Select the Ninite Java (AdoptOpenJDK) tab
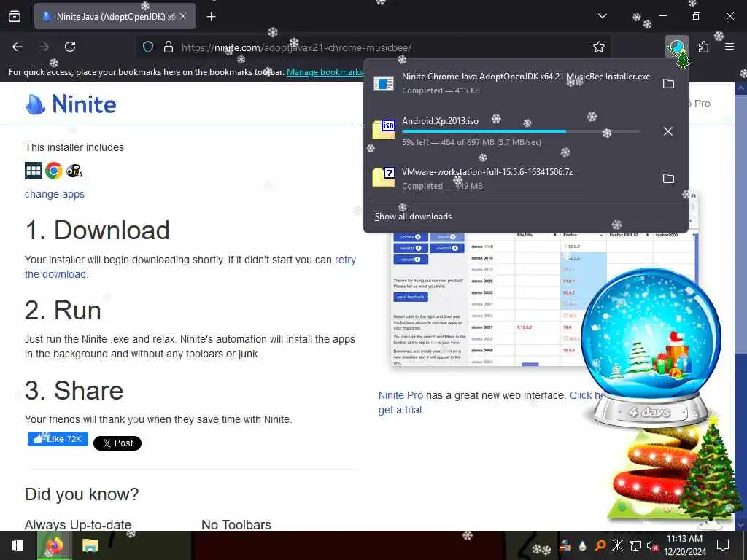The height and width of the screenshot is (560, 747). click(x=115, y=17)
